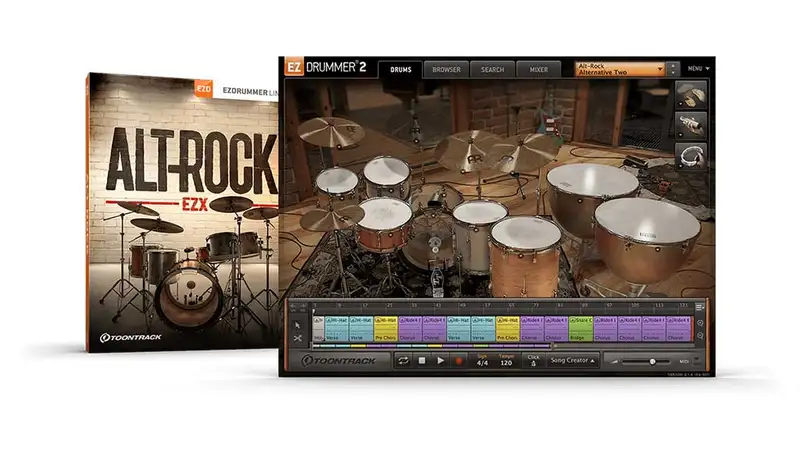Open the Mixer tab

tap(538, 69)
